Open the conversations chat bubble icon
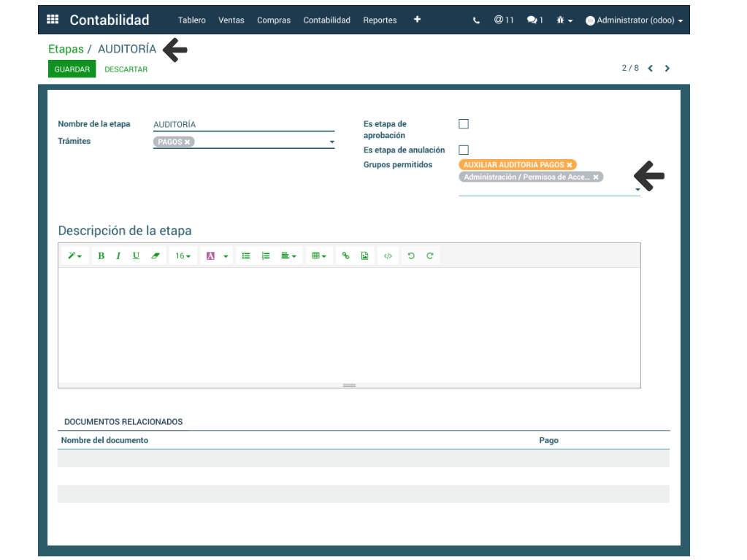The image size is (747, 560). [535, 20]
